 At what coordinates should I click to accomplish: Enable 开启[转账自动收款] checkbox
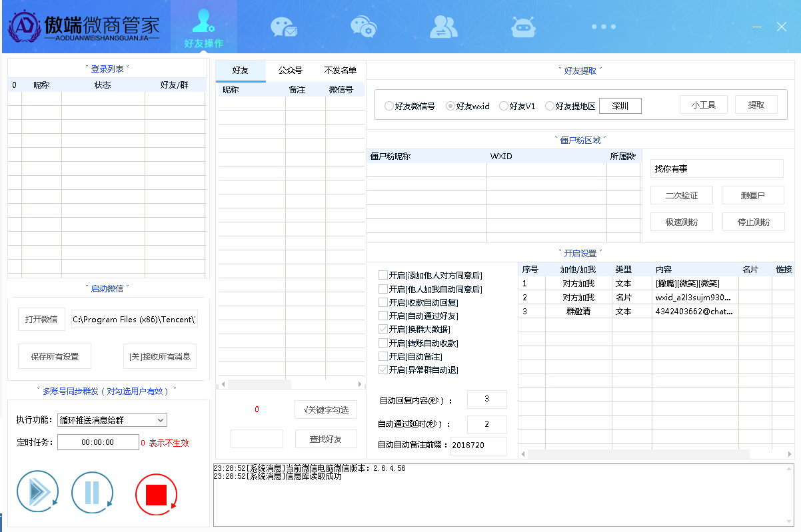click(x=418, y=343)
